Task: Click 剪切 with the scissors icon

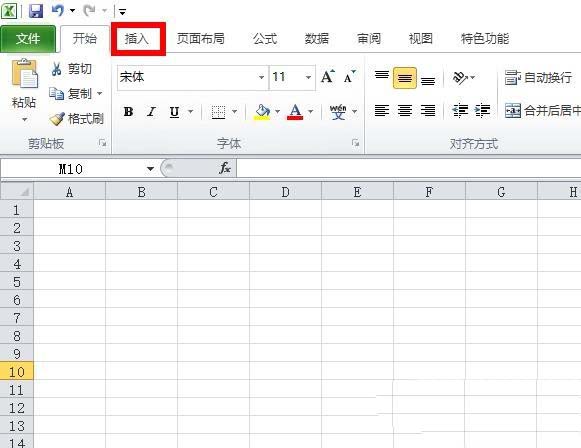Action: tap(72, 69)
